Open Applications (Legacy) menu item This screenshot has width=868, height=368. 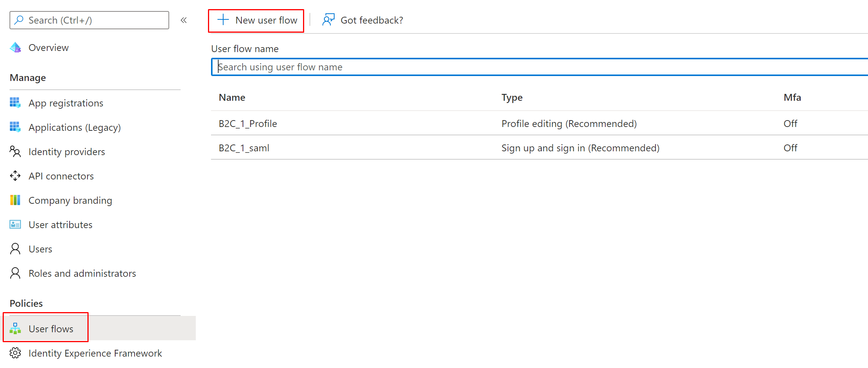click(75, 127)
